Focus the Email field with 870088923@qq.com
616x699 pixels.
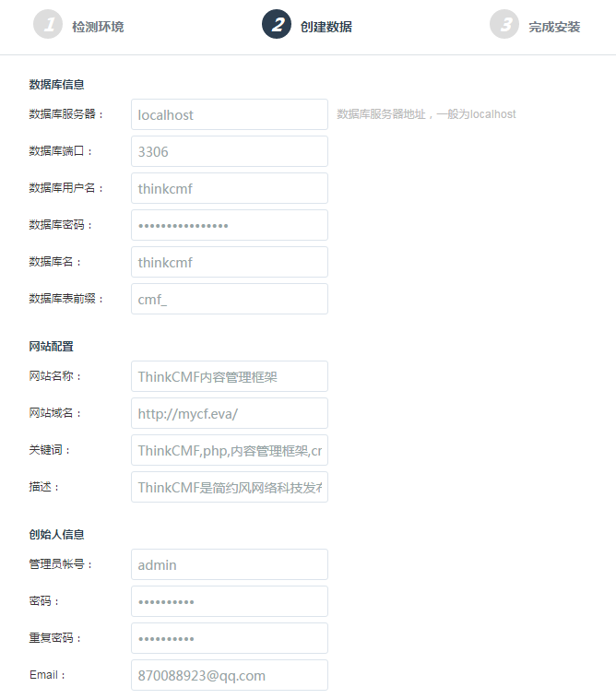230,675
